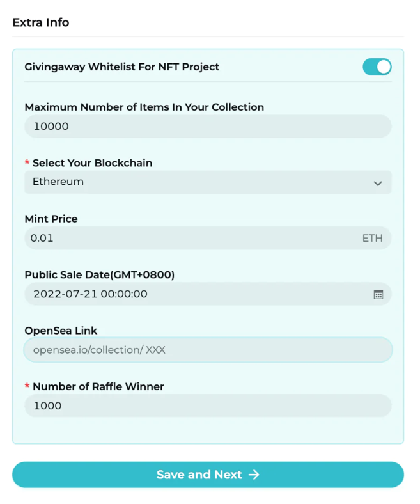Image resolution: width=420 pixels, height=504 pixels.
Task: Focus the Maximum Number of Items field
Action: (208, 127)
